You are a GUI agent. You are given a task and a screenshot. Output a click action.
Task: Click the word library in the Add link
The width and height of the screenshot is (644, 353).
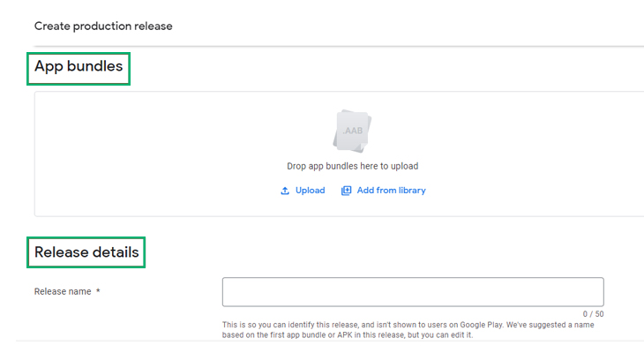coord(412,191)
